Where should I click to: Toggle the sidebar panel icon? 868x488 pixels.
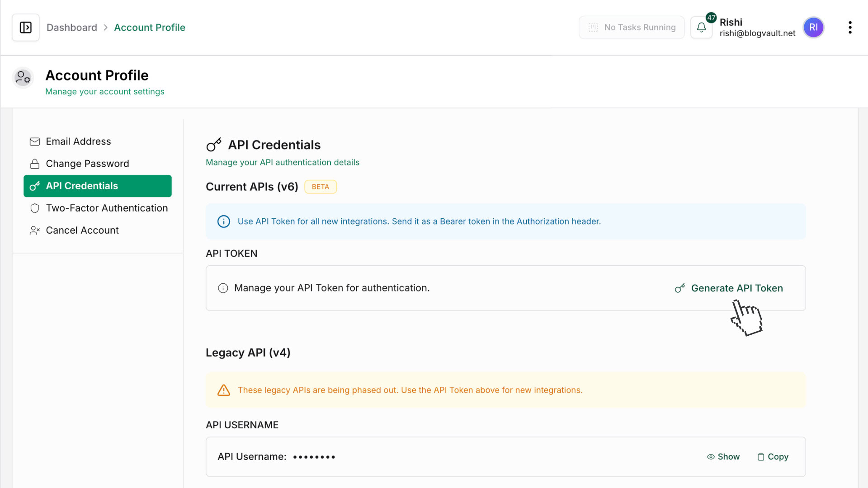coord(26,28)
